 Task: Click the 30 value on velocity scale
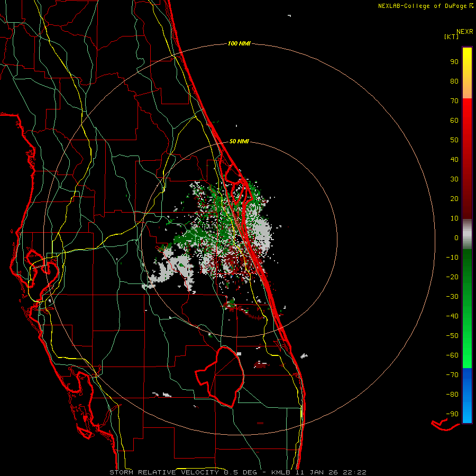point(454,179)
